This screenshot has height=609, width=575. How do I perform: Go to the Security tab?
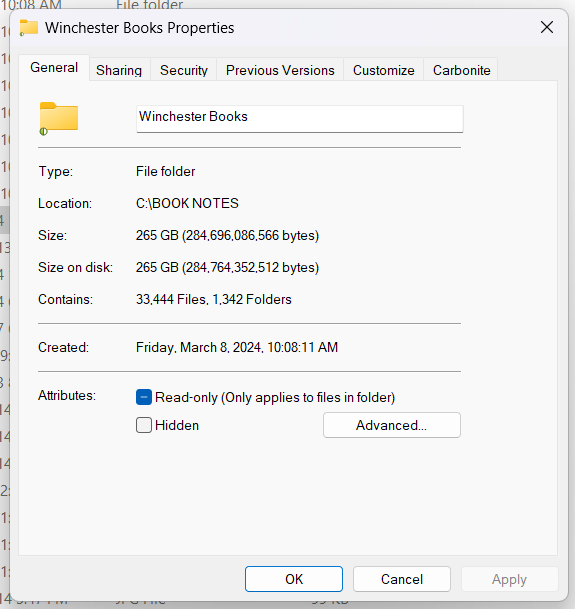(x=184, y=70)
